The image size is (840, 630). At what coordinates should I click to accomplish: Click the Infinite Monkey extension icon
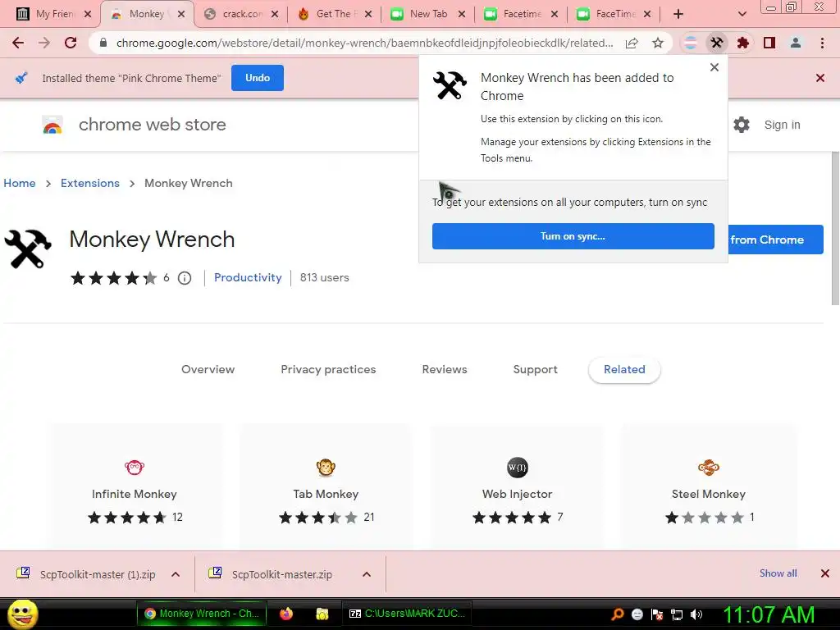tap(135, 468)
